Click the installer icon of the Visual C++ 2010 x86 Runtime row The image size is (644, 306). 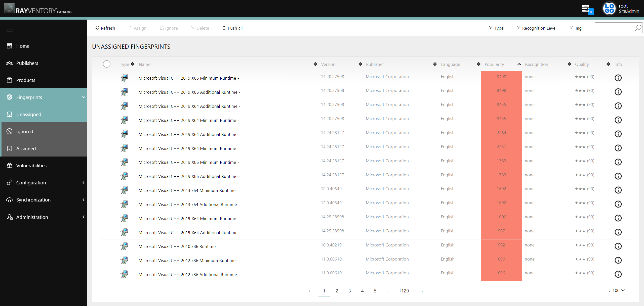click(124, 246)
